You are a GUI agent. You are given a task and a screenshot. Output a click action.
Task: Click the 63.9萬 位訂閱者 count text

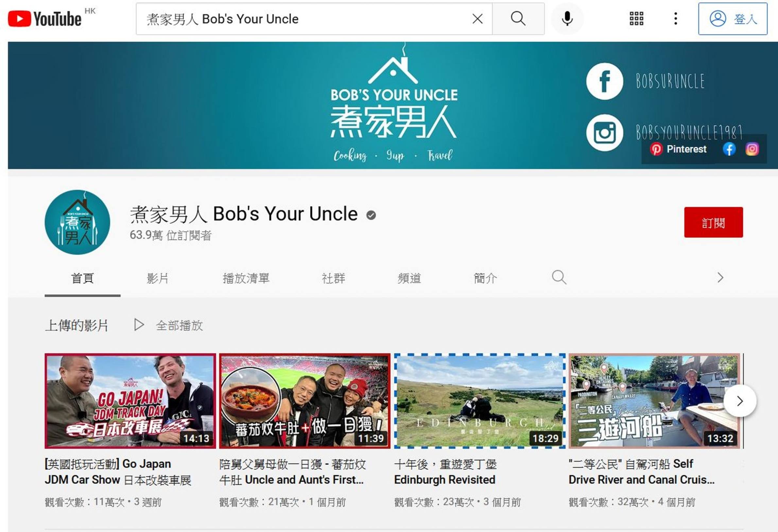tap(170, 235)
